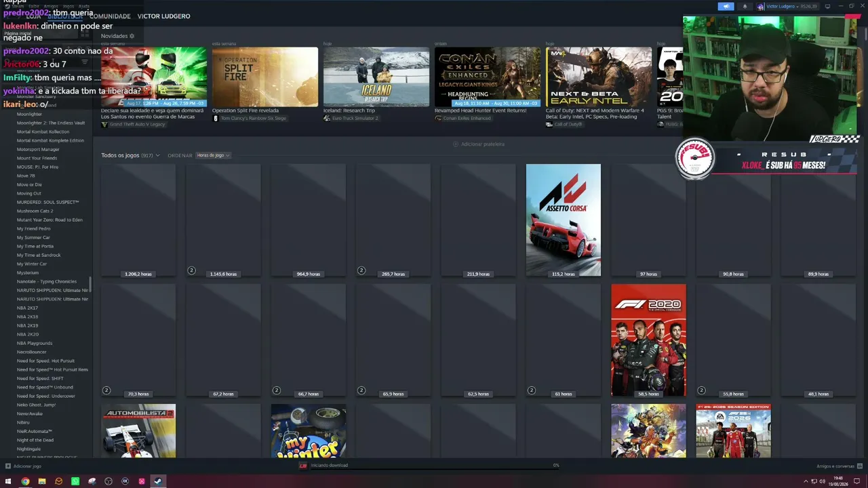Select NieR:Automata in the game list
Image resolution: width=868 pixels, height=488 pixels.
pyautogui.click(x=35, y=431)
